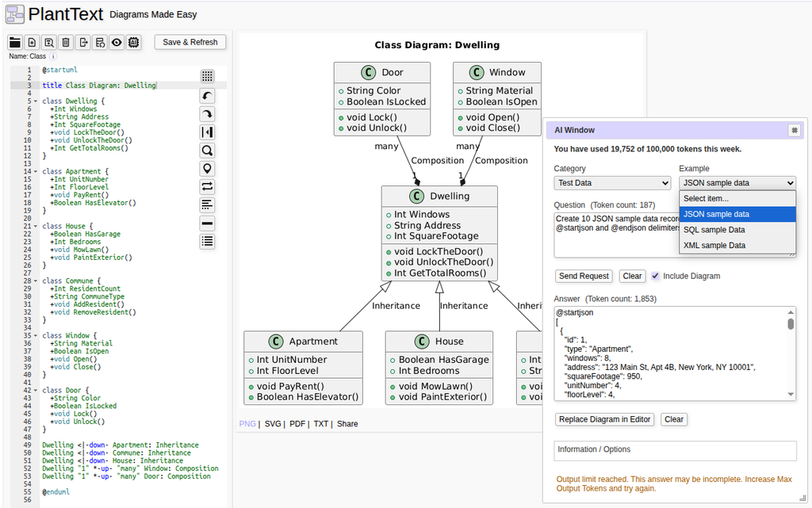Choose 'JSON sample data' highlighted option
This screenshot has width=812, height=508.
tap(737, 214)
